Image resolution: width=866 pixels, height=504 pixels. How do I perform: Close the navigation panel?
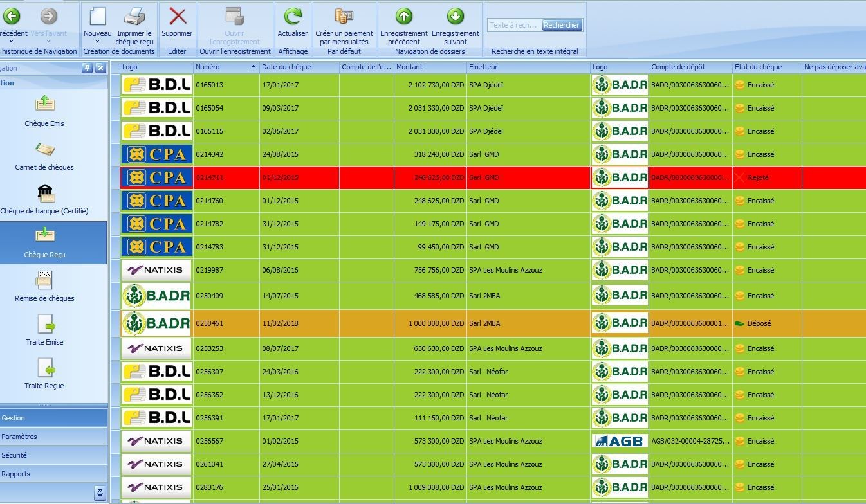[100, 68]
